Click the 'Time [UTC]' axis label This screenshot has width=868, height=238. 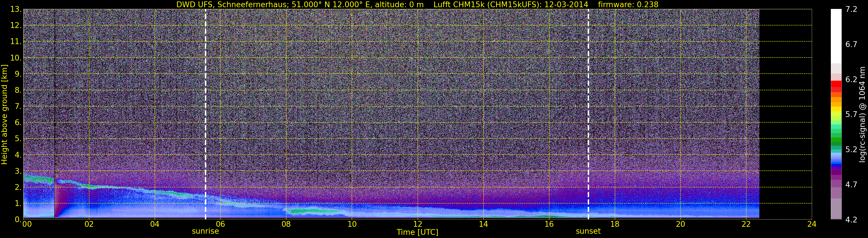417,232
